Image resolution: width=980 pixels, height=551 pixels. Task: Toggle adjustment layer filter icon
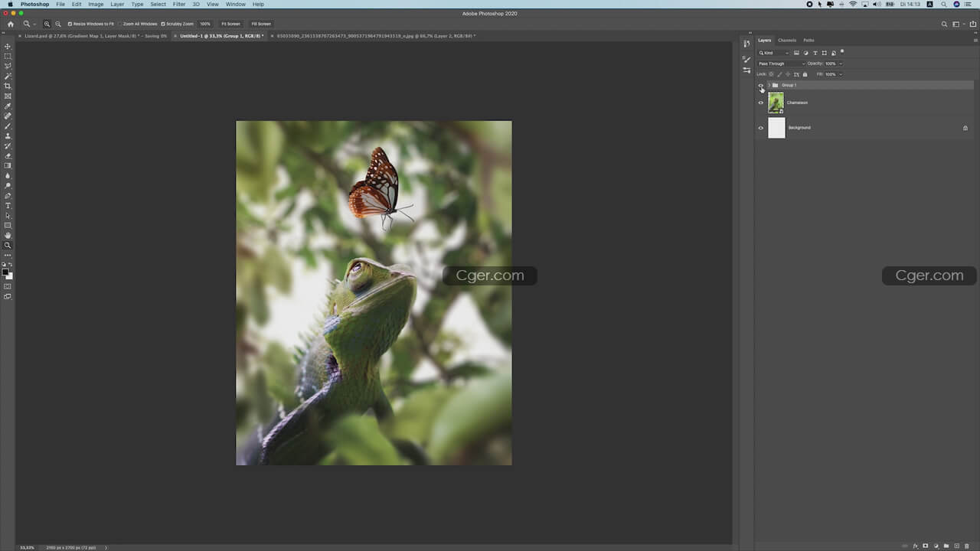pyautogui.click(x=805, y=53)
